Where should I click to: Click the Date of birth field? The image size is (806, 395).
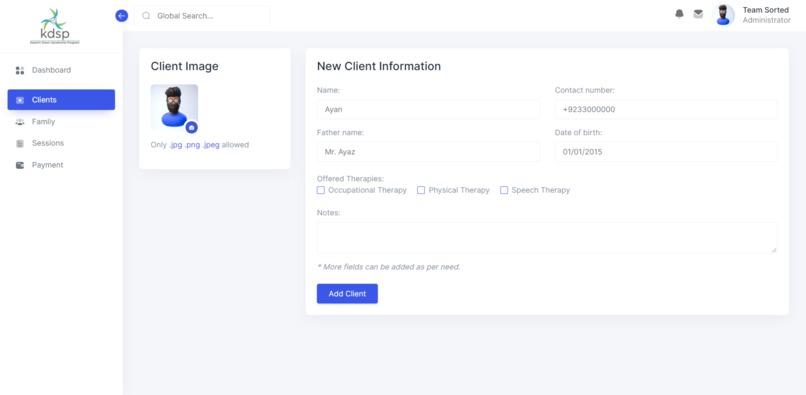click(x=666, y=152)
